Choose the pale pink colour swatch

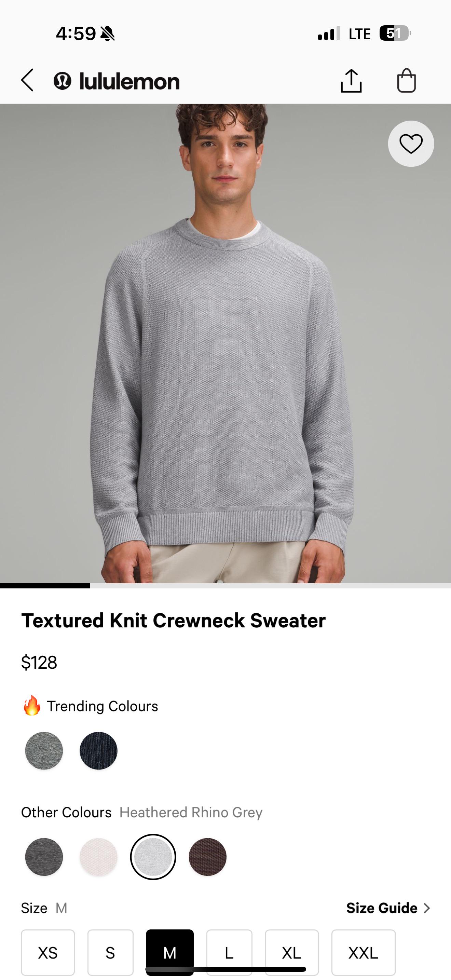[x=98, y=857]
